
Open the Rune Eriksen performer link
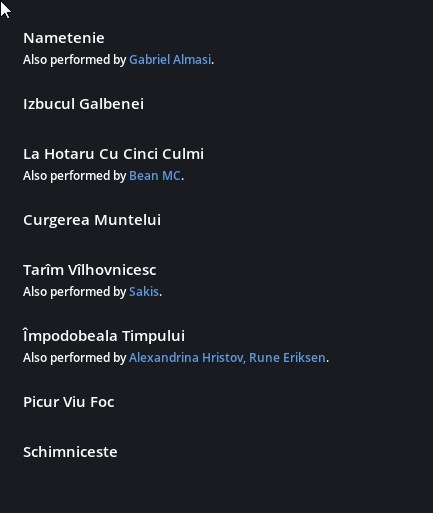coord(287,358)
